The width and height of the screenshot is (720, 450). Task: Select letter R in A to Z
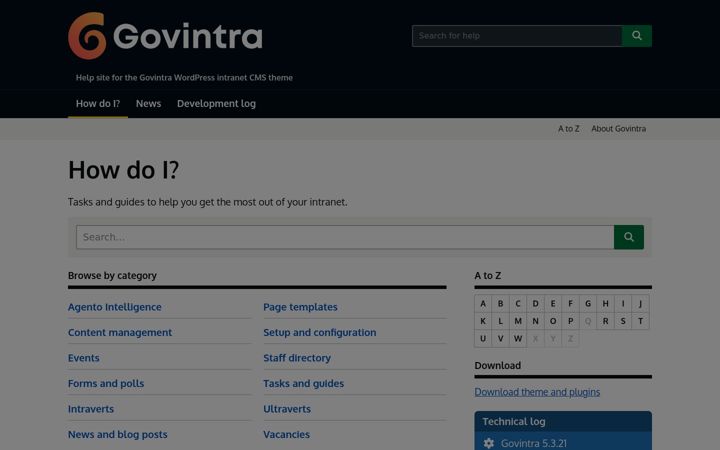605,321
